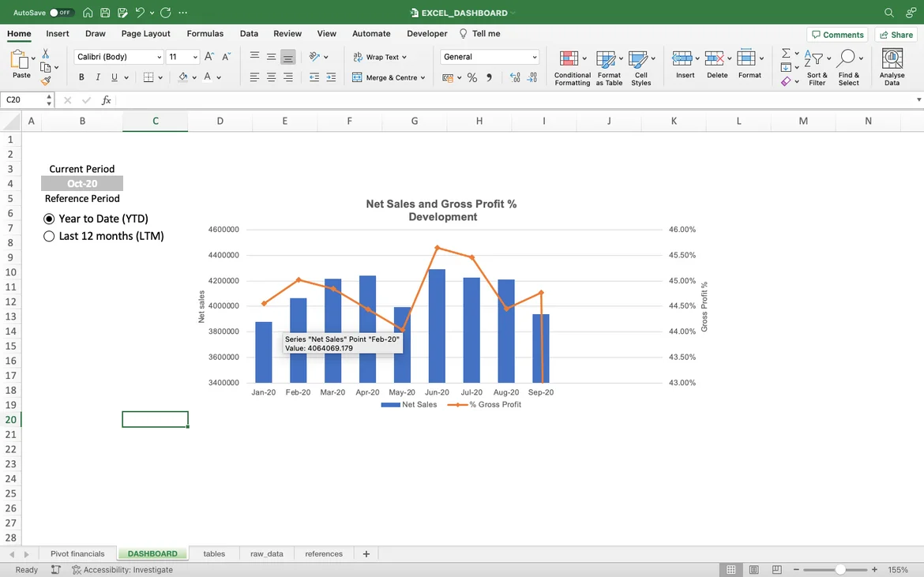Expand the General number format dropdown
This screenshot has height=577, width=924.
535,57
